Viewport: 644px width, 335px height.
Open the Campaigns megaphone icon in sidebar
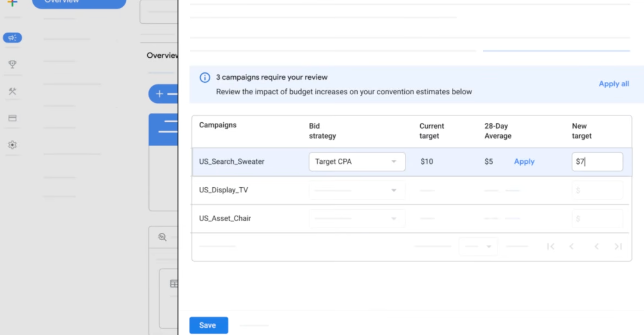12,38
